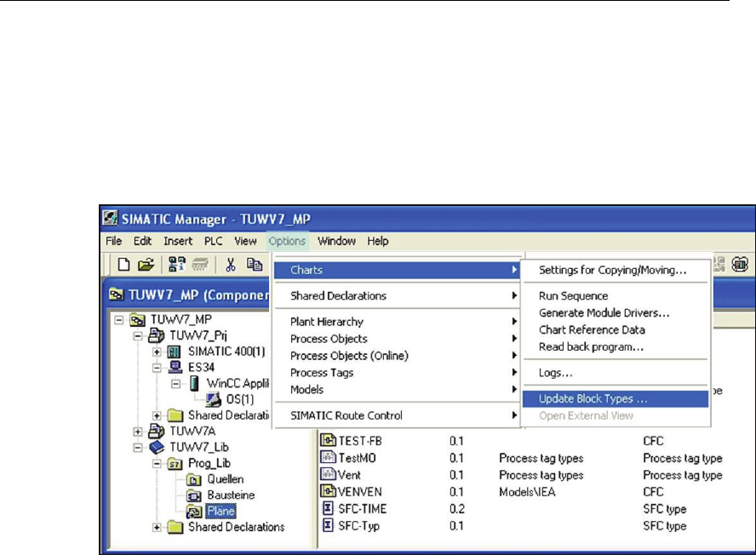Open the Shared Declarations submenu
Viewport: 756px width, 555px height.
click(398, 295)
